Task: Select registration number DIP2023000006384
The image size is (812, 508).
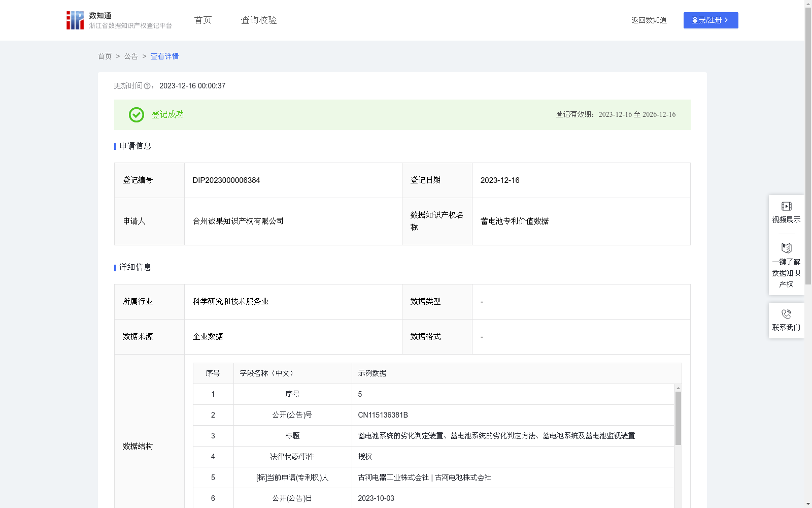Action: point(226,180)
